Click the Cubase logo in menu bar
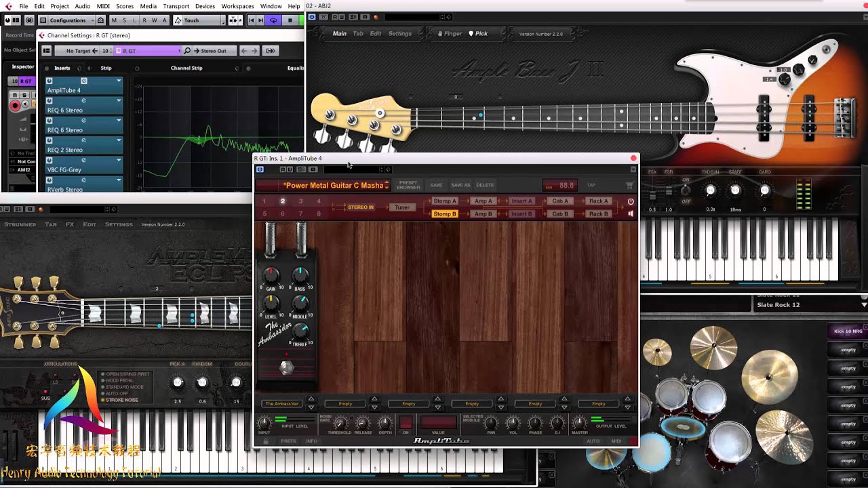868x488 pixels. 9,6
